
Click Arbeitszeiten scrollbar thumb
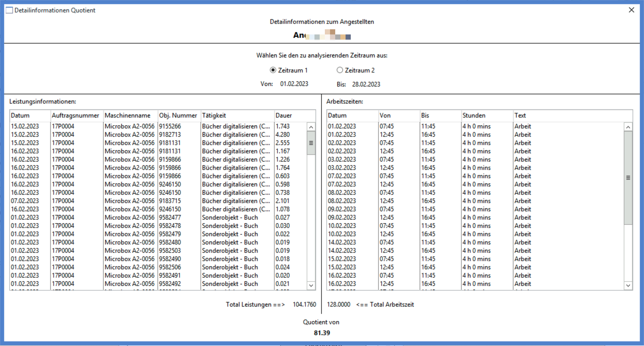click(x=628, y=178)
